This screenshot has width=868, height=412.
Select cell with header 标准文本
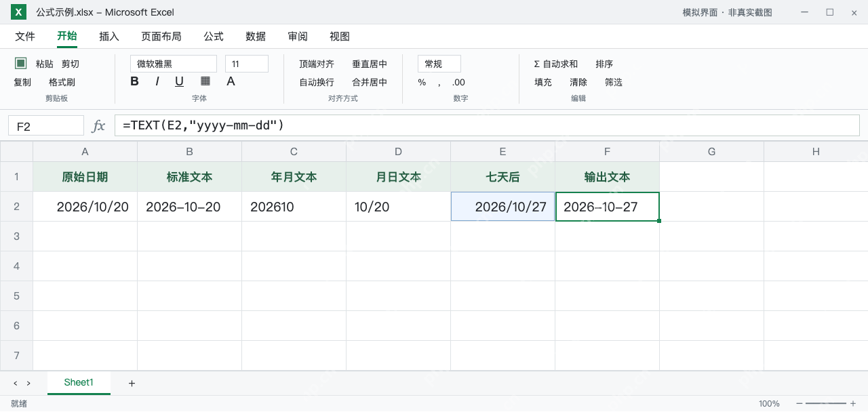(189, 177)
